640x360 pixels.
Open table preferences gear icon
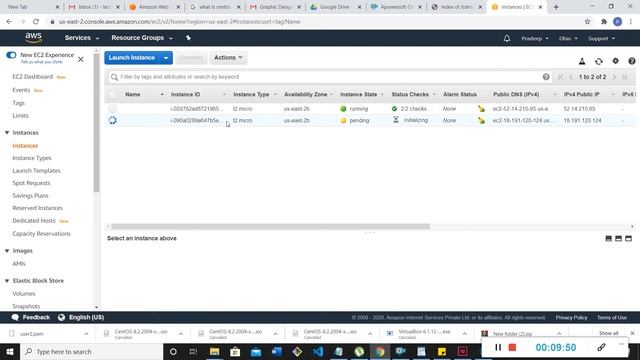point(616,61)
